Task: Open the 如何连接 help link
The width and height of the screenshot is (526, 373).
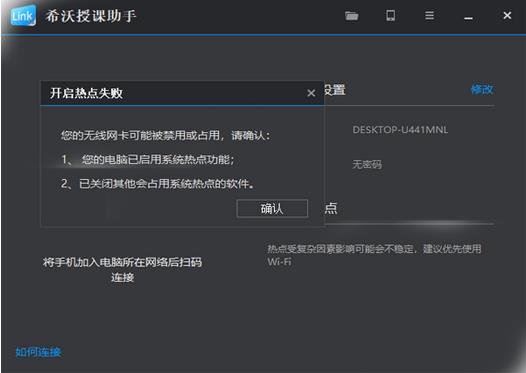Action: pos(38,352)
